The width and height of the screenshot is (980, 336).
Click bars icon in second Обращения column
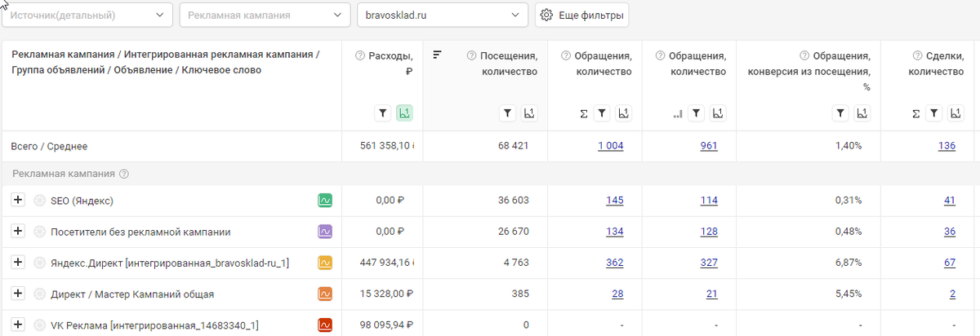coord(678,114)
